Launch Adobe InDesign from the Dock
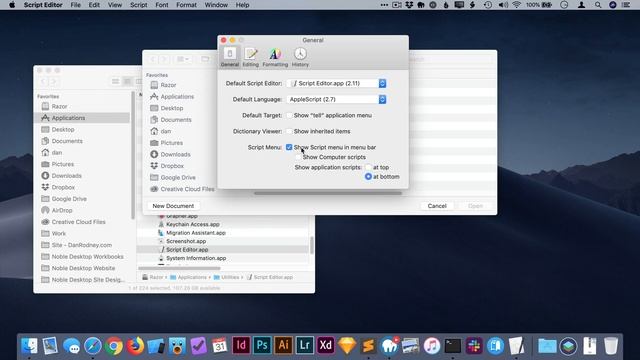This screenshot has height=360, width=640. pos(241,346)
